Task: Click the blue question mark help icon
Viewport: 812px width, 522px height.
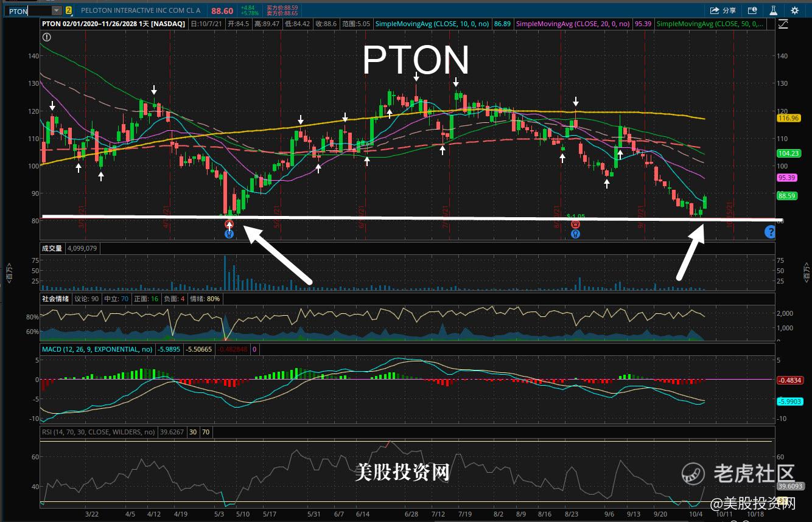Action: (770, 231)
